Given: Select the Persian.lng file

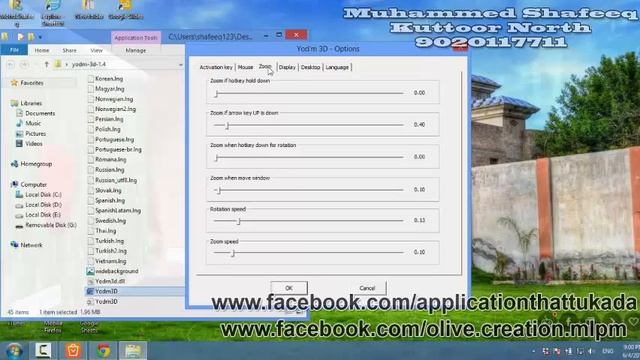Looking at the screenshot, I should coord(109,119).
